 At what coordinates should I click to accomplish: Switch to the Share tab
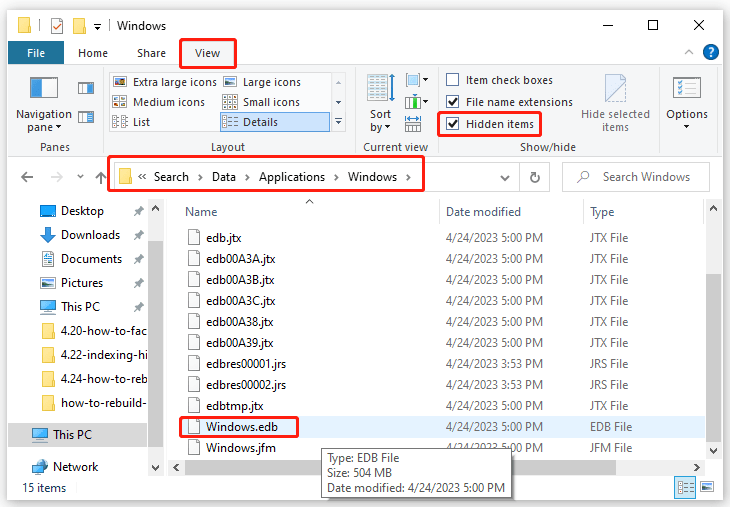pos(151,53)
